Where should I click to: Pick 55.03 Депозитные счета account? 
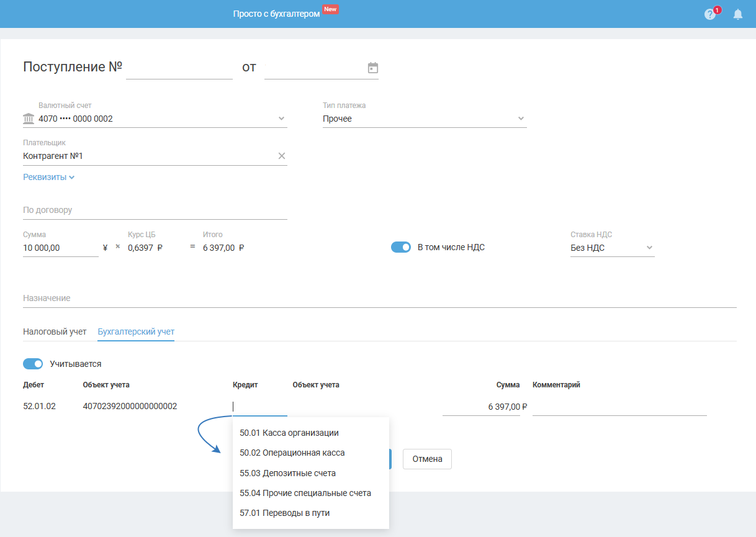(x=287, y=473)
